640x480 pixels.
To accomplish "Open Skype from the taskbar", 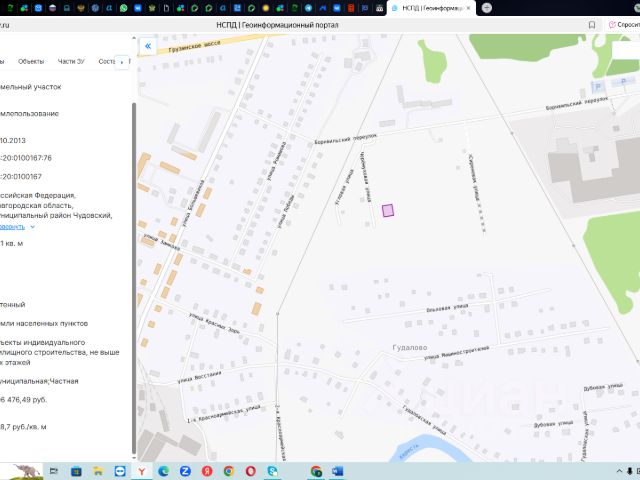I will pos(273,471).
